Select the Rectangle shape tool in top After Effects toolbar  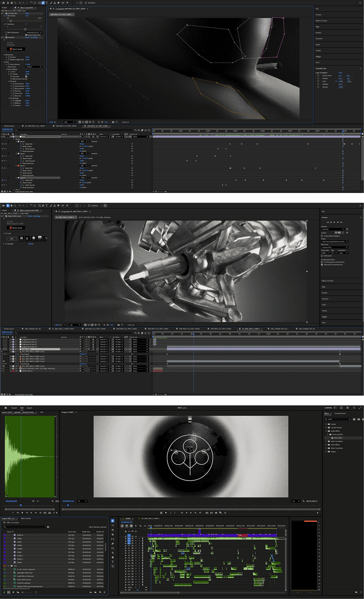tap(39, 3)
